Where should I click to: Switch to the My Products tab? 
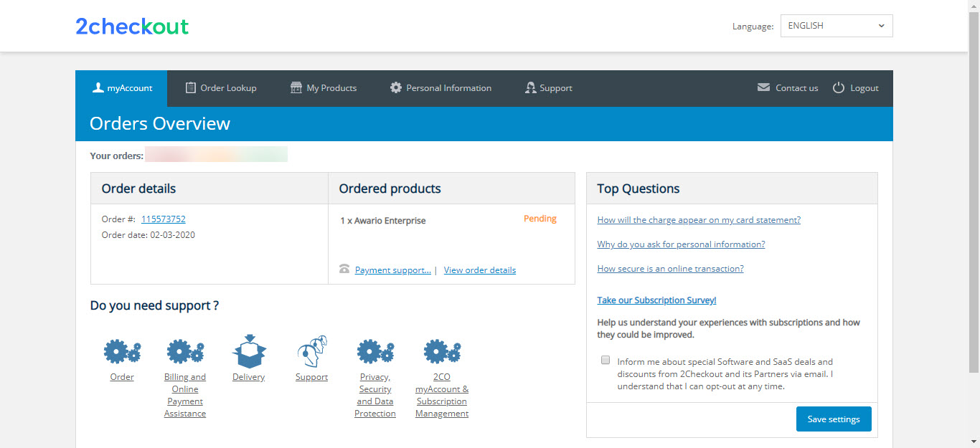click(323, 88)
